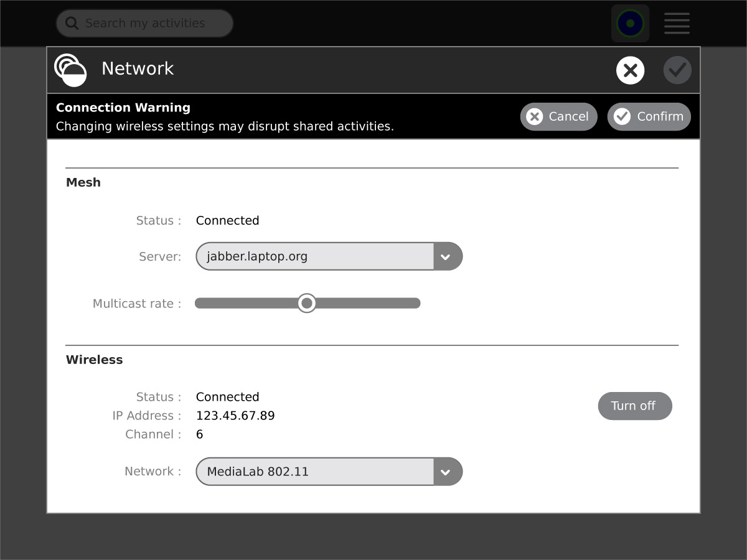This screenshot has width=747, height=560.
Task: Open the list view hamburger icon
Action: [677, 24]
